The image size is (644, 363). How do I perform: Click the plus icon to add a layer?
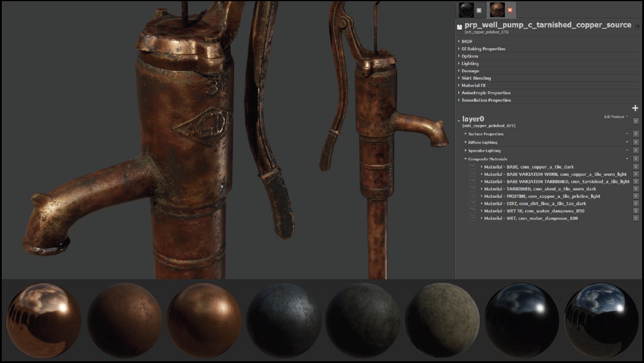[x=635, y=108]
